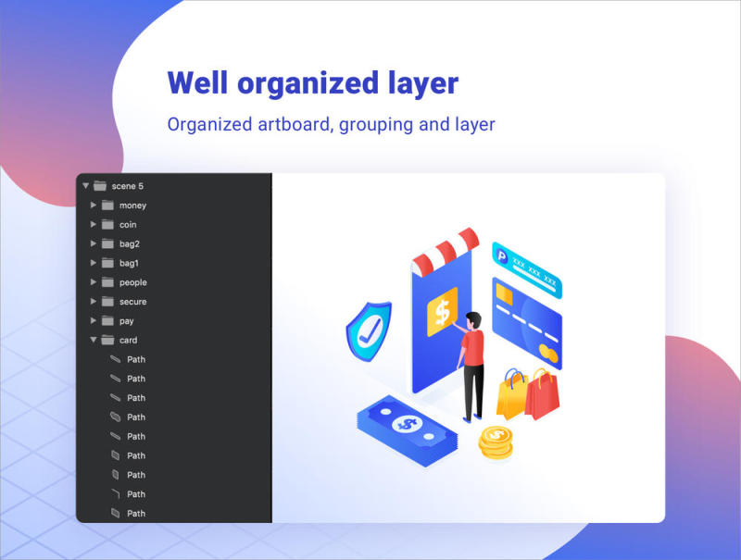Click the stack of gold coins
Viewport: 741px width, 560px height.
[x=496, y=442]
